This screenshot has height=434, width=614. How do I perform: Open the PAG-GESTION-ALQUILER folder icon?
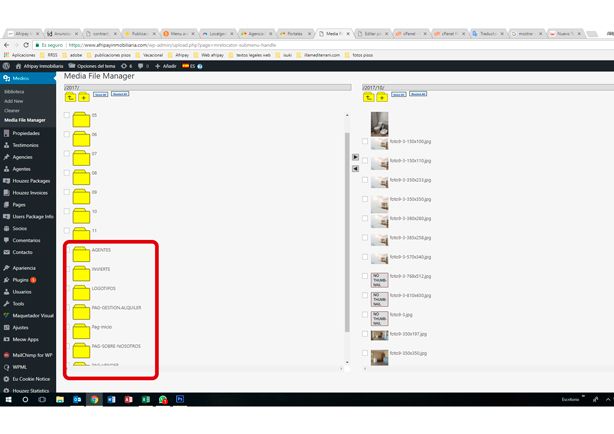pos(81,312)
